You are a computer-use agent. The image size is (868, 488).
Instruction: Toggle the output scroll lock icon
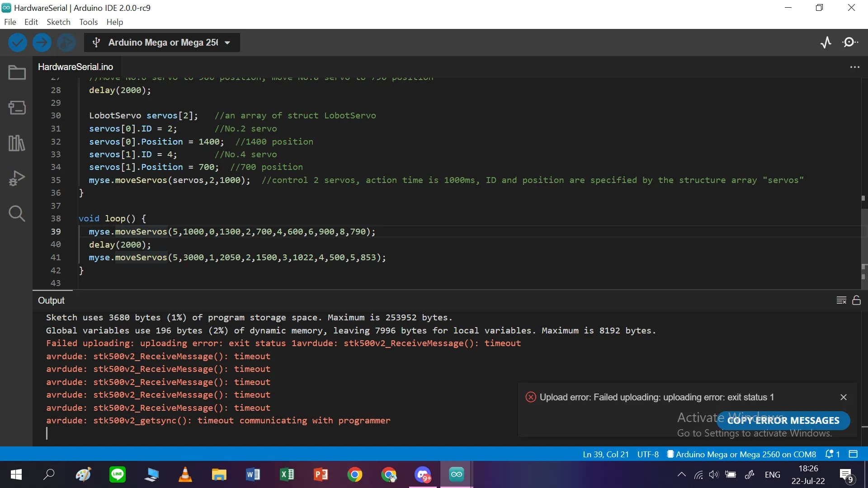(856, 300)
